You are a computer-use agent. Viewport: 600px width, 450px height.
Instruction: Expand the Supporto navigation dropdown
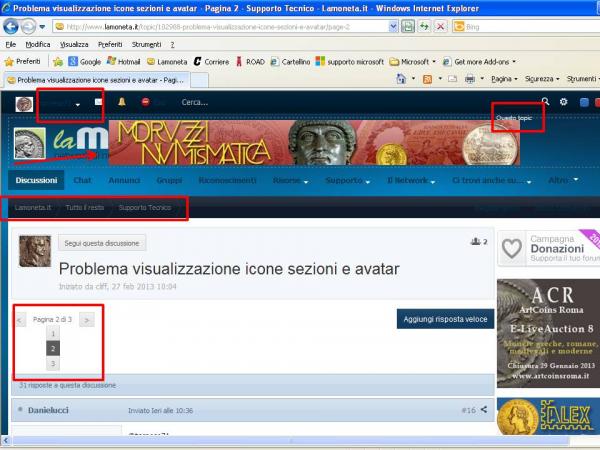347,181
